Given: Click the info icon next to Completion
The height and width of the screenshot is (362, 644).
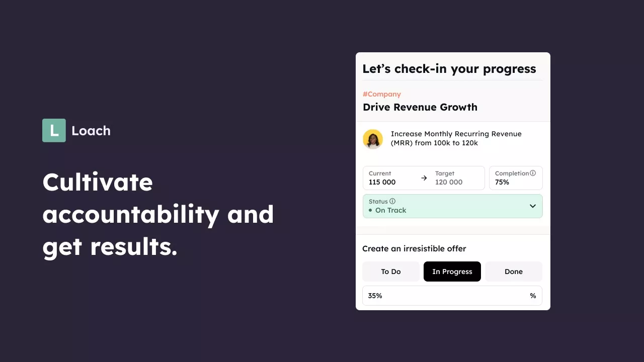Looking at the screenshot, I should [x=533, y=173].
